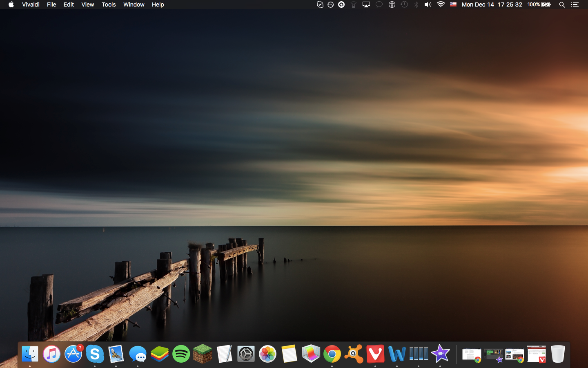Open Finder from the dock

pos(30,354)
